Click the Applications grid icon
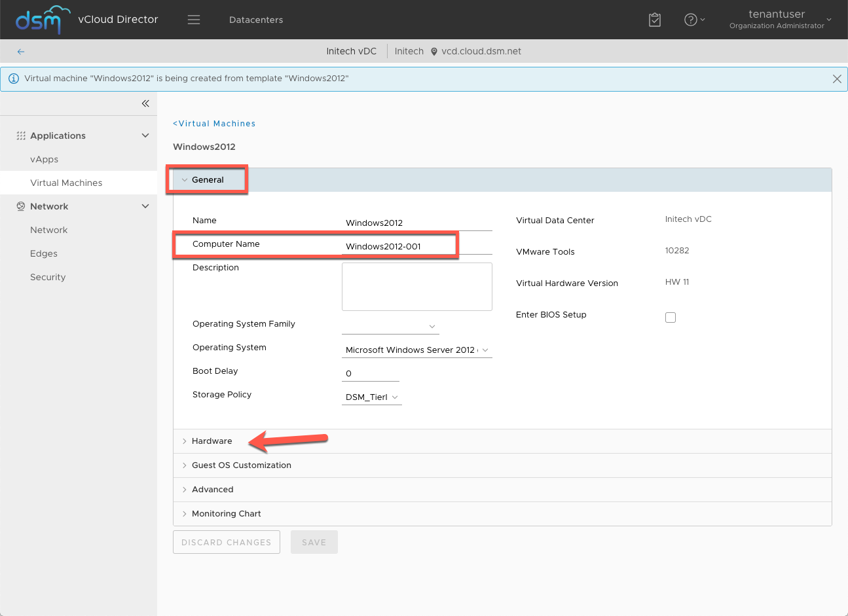This screenshot has height=616, width=848. click(21, 136)
